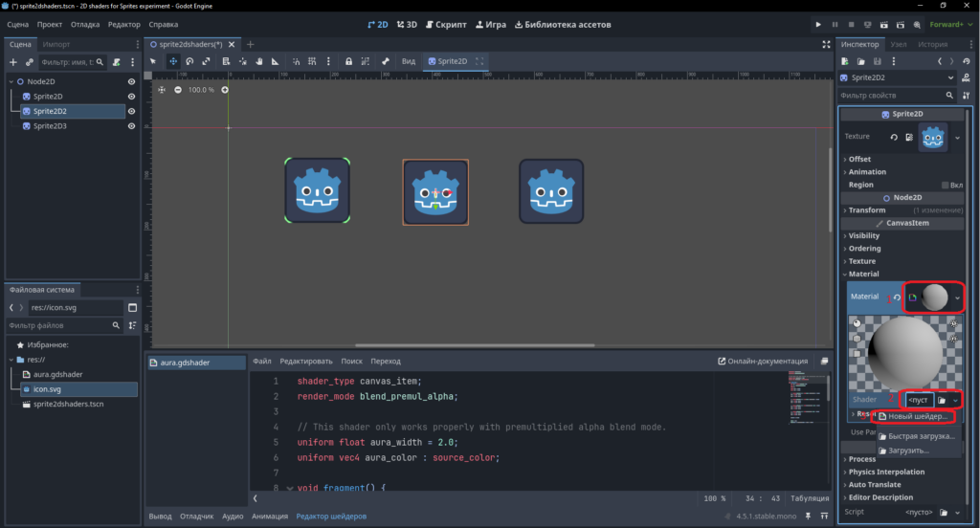Toggle grid snap in viewport toolbar
Viewport: 980px width, 528px height.
(312, 61)
